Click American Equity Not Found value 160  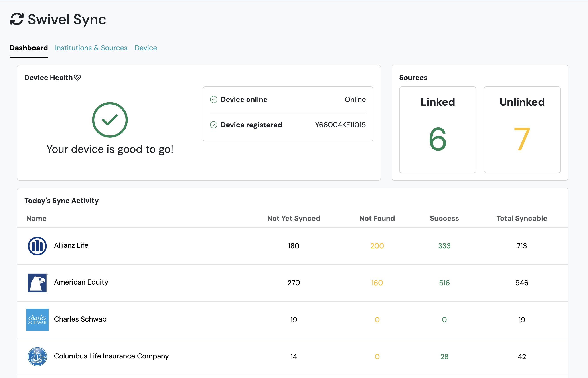(377, 283)
